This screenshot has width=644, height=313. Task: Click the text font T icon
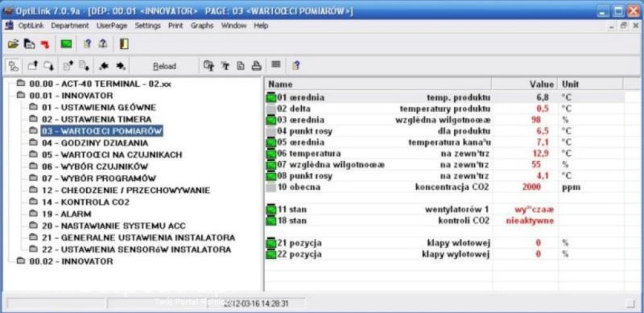tap(225, 66)
